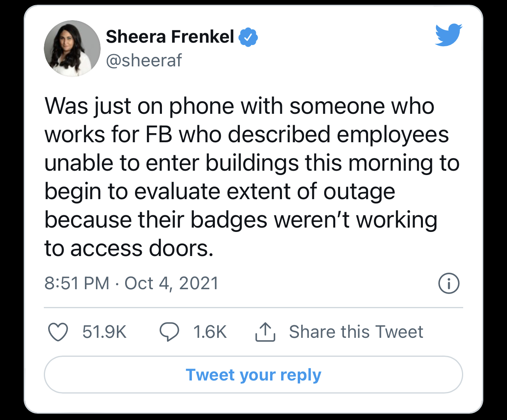Image resolution: width=507 pixels, height=420 pixels.
Task: Click the 'to access doors.' text line
Action: click(129, 249)
